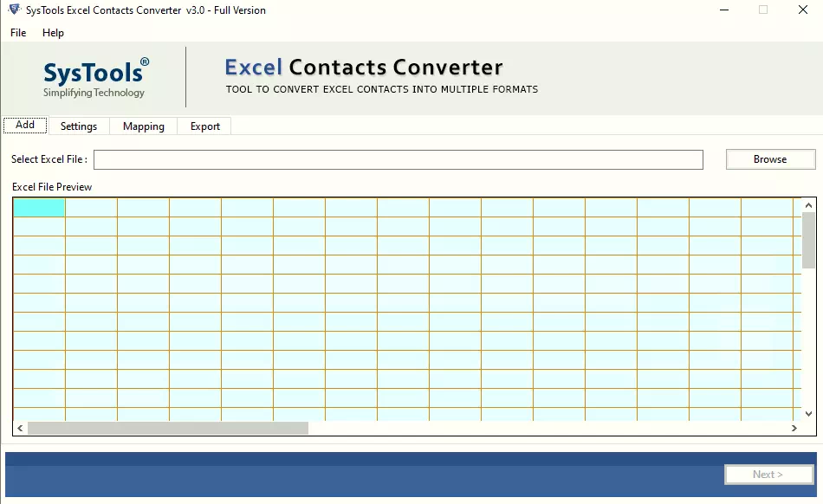The image size is (823, 504).
Task: Click the SysTools Simplifying Technology logo
Action: tap(95, 78)
